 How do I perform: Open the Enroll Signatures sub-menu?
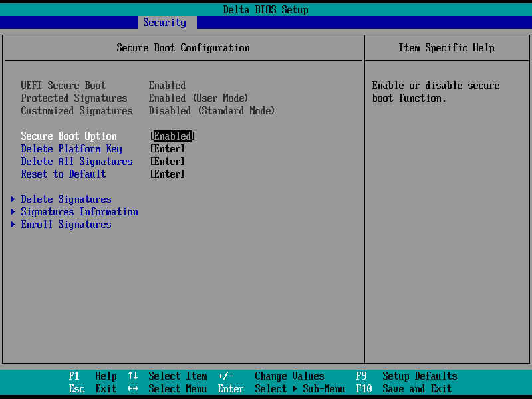pos(66,225)
